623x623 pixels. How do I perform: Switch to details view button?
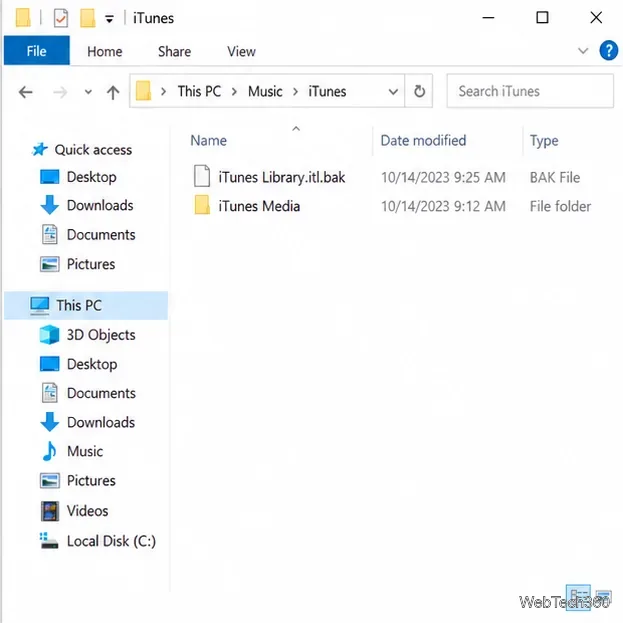click(578, 596)
